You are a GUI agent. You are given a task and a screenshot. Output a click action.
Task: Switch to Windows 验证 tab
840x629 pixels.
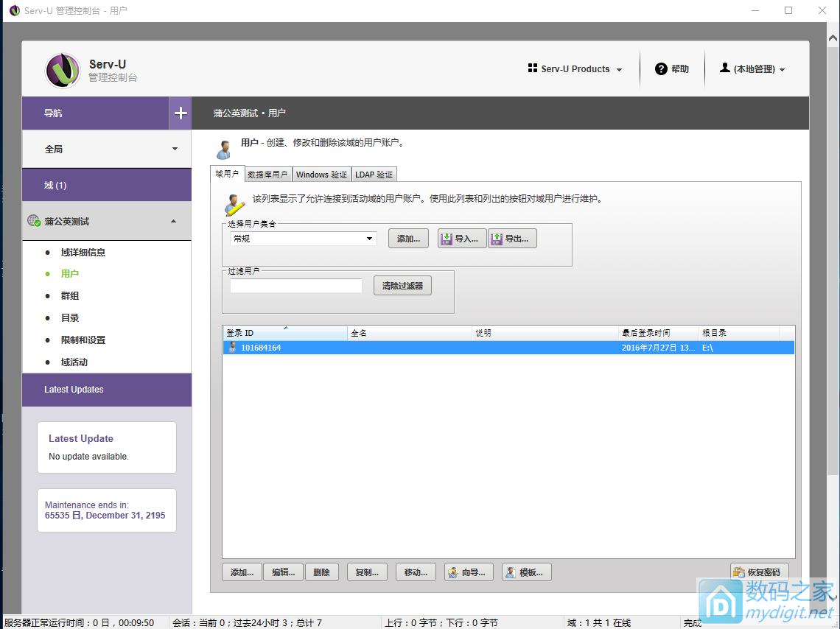coord(321,175)
